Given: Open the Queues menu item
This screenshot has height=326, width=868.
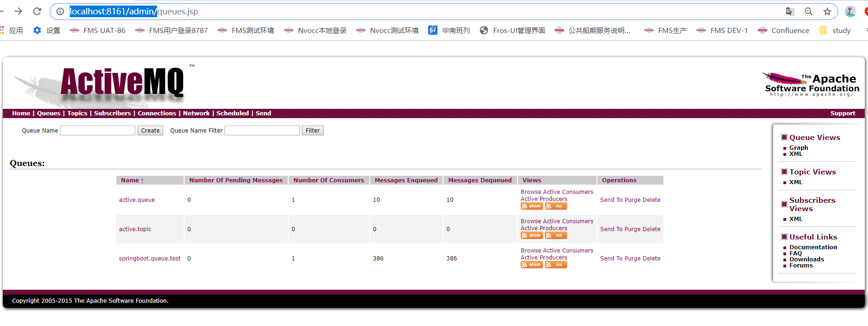Looking at the screenshot, I should pyautogui.click(x=49, y=113).
